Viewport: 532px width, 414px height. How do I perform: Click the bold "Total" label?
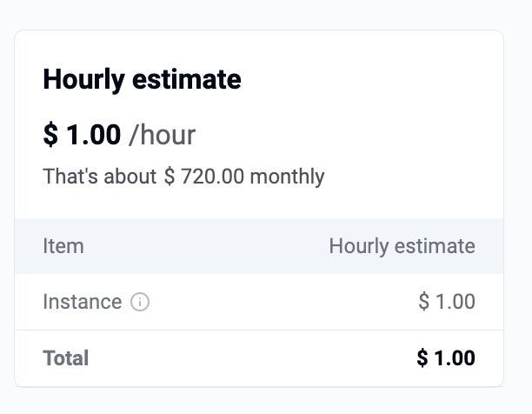66,357
